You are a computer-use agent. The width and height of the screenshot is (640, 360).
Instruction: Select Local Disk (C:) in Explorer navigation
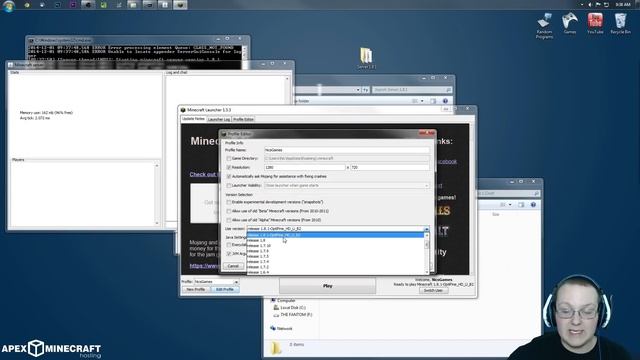pyautogui.click(x=293, y=307)
